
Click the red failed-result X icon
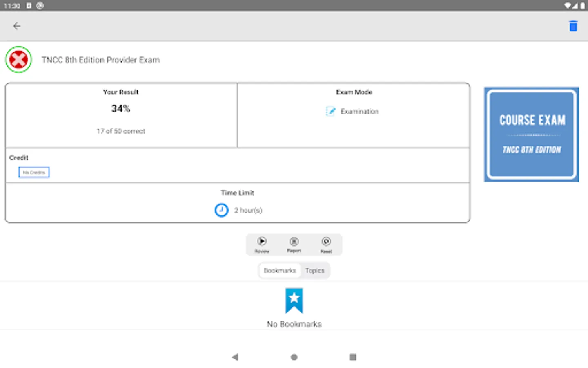tap(19, 60)
